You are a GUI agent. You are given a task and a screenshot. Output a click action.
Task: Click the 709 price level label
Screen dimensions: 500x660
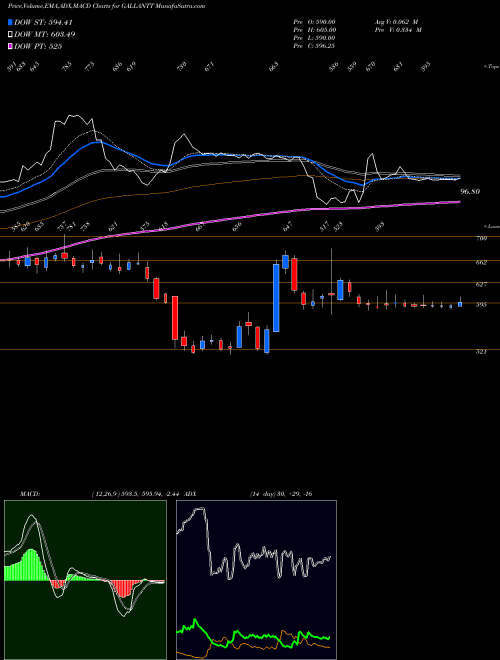click(481, 239)
